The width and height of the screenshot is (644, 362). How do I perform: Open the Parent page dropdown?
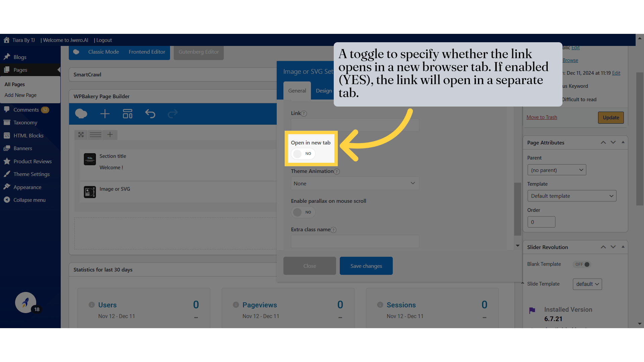pos(556,170)
